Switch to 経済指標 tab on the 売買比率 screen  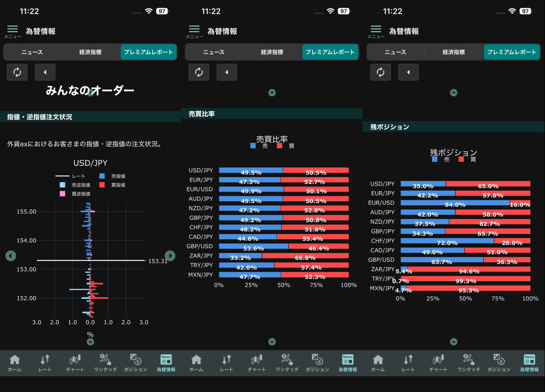click(272, 52)
